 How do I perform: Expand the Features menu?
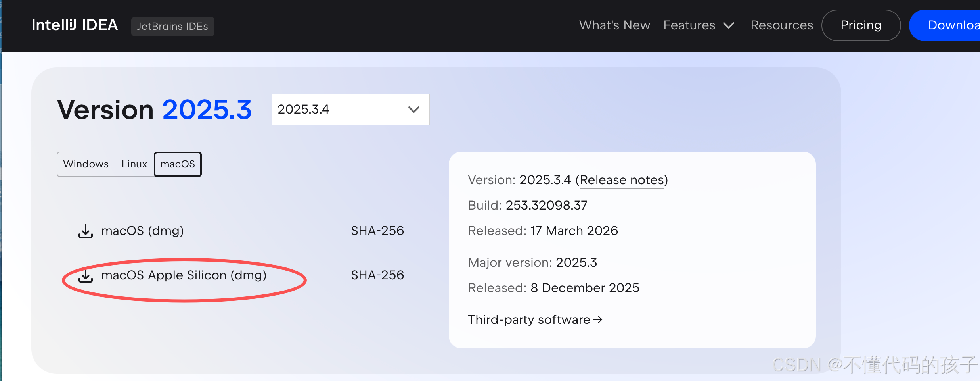699,25
